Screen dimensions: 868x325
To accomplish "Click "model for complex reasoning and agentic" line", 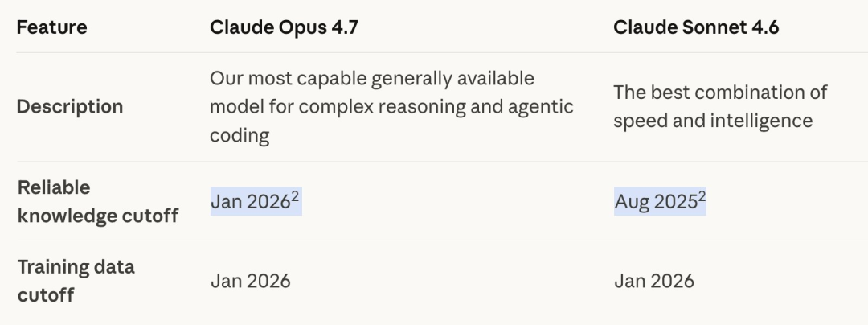I will pyautogui.click(x=391, y=106).
